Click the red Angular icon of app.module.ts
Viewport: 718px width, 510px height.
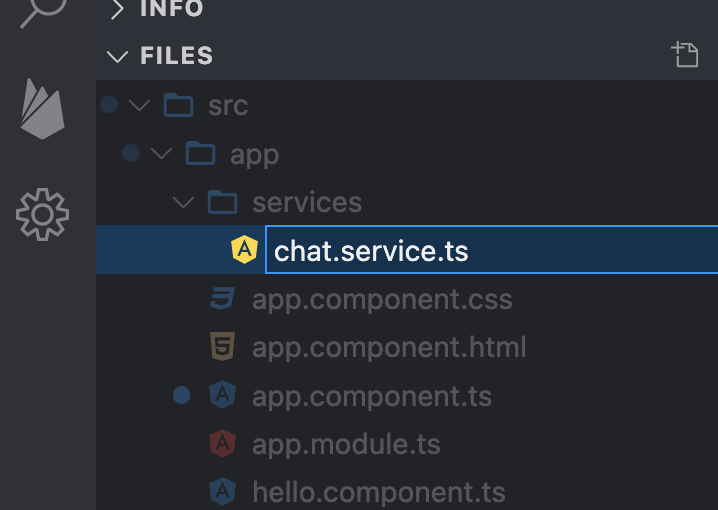[223, 443]
